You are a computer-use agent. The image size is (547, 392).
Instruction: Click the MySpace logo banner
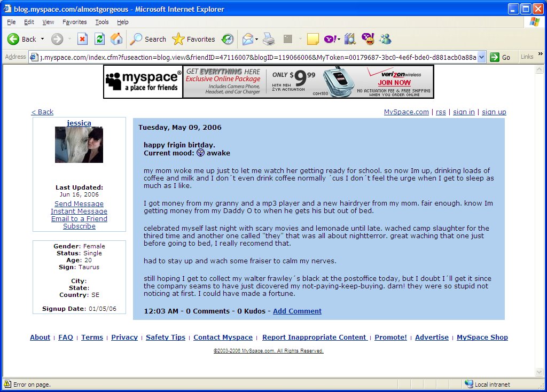(143, 82)
